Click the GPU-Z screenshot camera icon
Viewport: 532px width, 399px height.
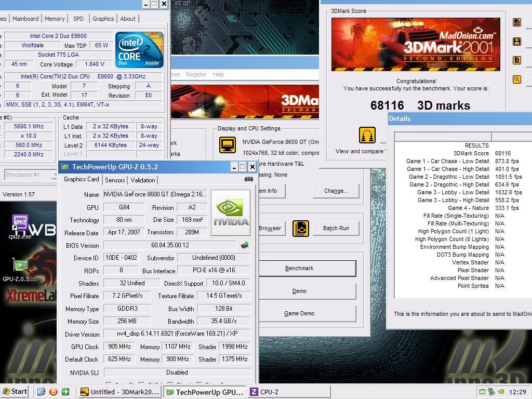[x=249, y=179]
